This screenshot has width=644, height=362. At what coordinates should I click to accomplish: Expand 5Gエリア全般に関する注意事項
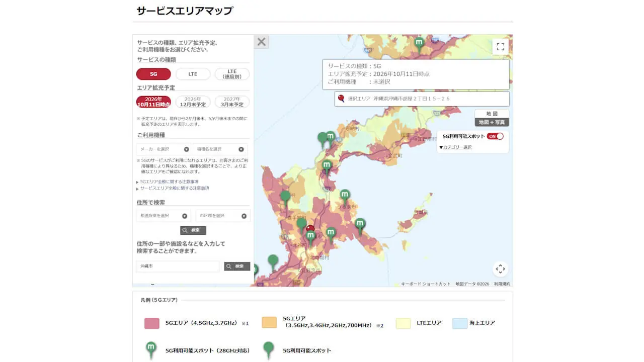tap(169, 182)
